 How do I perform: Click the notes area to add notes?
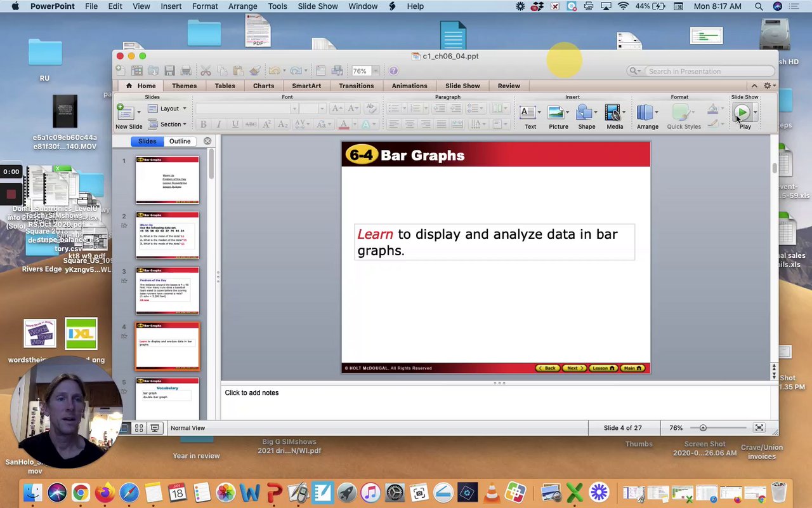(495, 402)
